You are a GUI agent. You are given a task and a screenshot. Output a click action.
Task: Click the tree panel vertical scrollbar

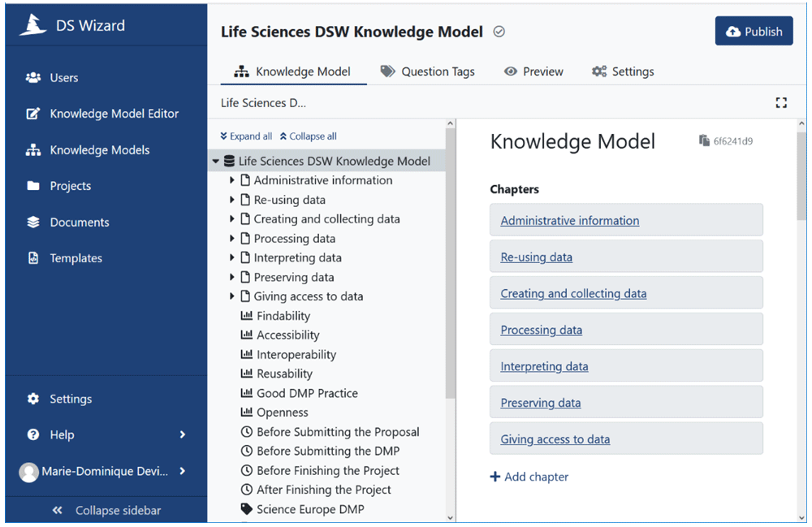[x=450, y=262]
